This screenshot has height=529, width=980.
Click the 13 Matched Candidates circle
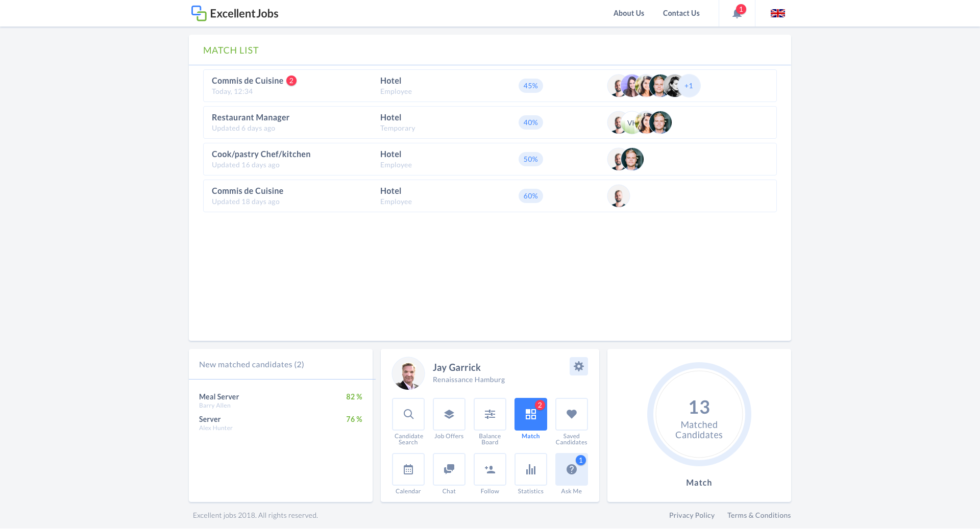pos(699,414)
